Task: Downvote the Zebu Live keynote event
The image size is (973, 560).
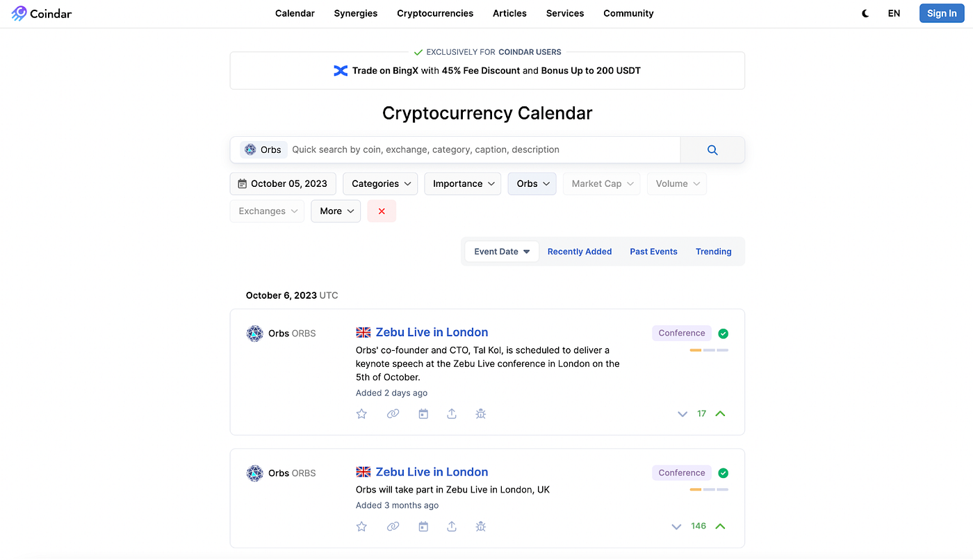Action: 682,413
